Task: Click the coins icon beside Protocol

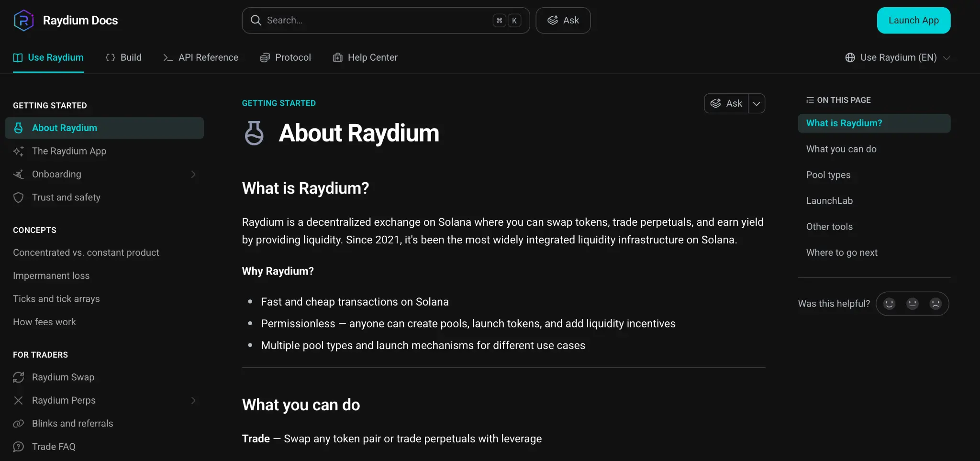Action: click(265, 57)
